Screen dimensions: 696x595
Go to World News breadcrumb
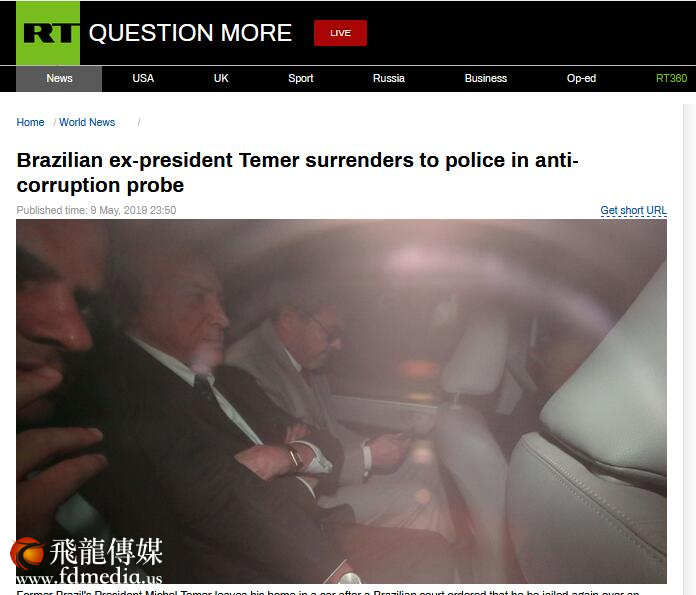[87, 122]
